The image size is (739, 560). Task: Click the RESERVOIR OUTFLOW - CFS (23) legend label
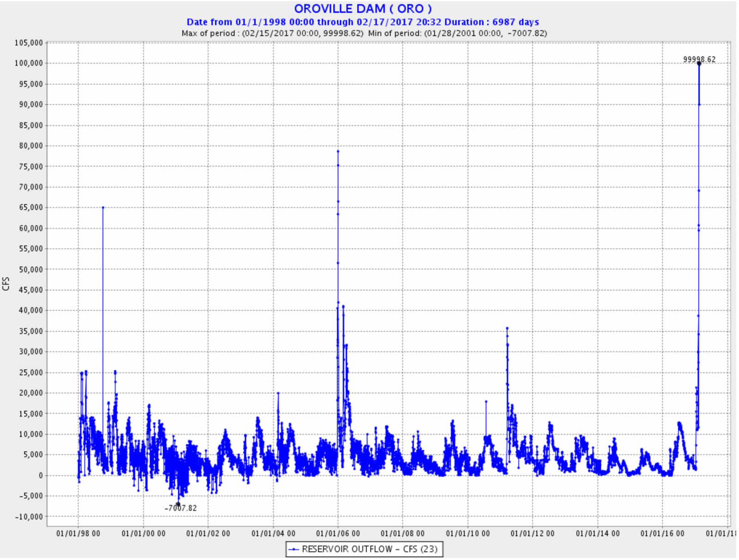tap(369, 549)
